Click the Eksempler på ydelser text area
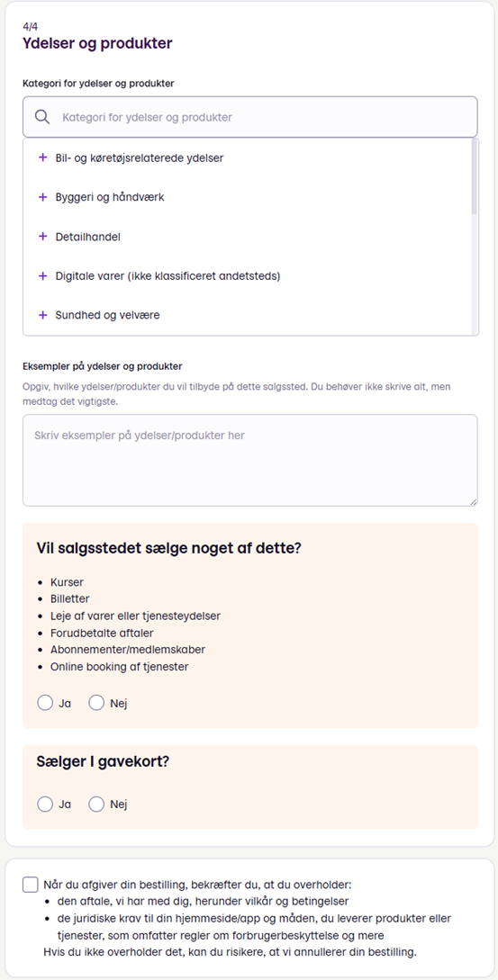 250,460
